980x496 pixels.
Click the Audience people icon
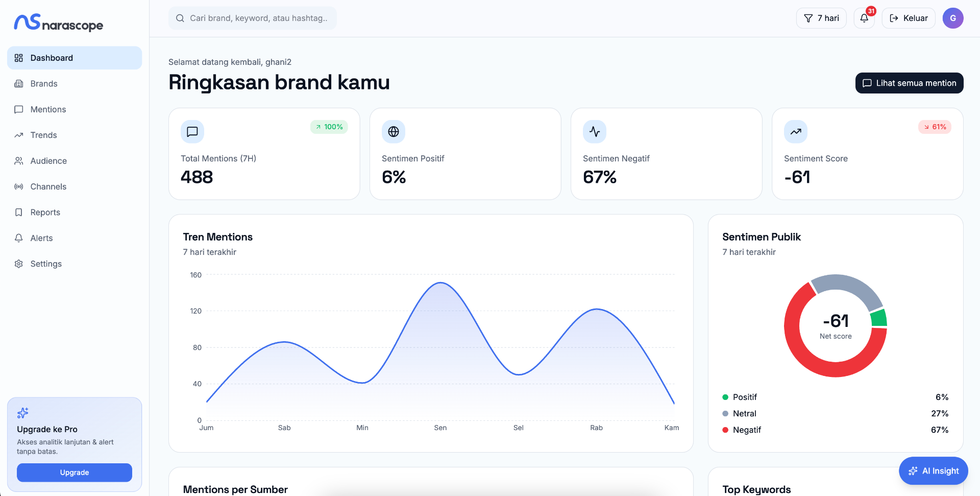(x=19, y=161)
